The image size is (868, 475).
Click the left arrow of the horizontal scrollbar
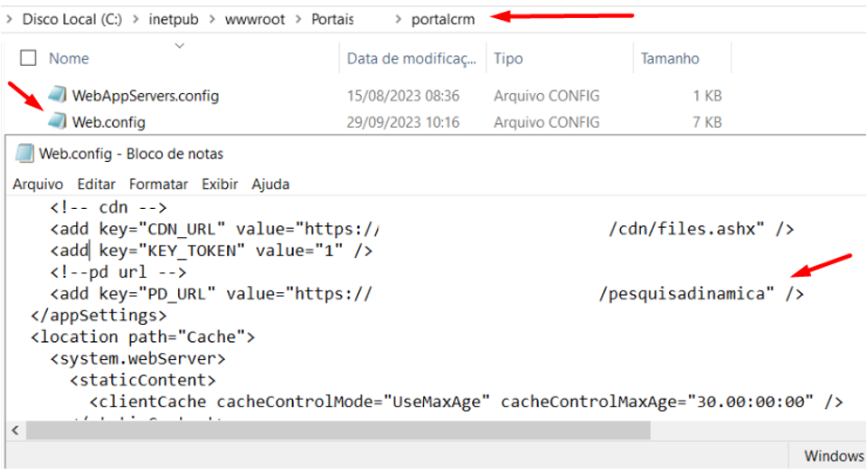13,430
